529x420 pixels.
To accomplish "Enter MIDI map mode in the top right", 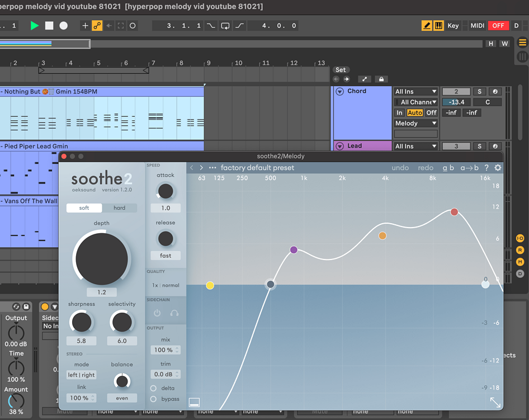I will (477, 25).
